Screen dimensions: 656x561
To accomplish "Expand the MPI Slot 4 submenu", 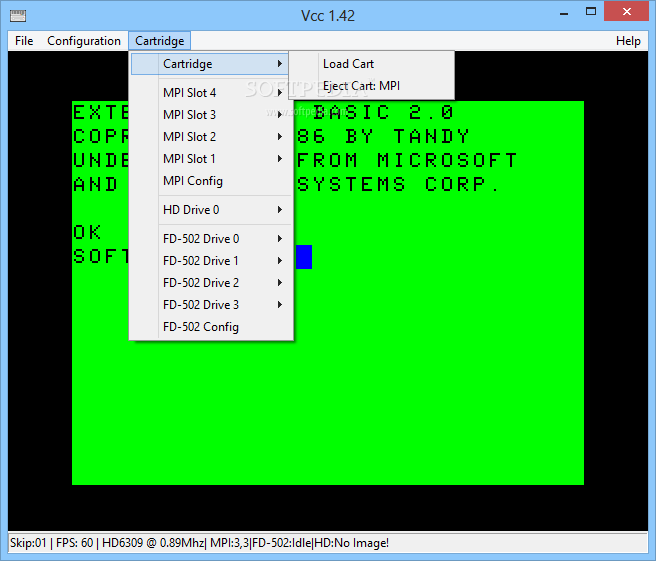I will point(211,92).
